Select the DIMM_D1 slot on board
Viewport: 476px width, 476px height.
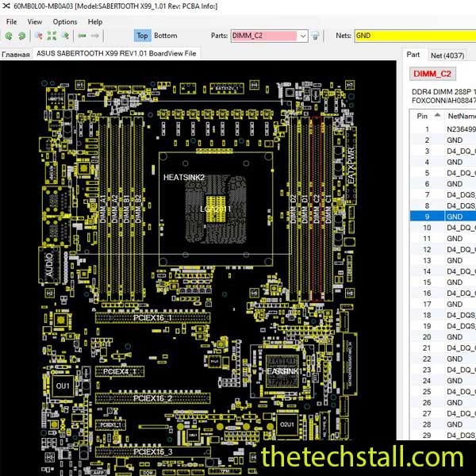(305, 209)
